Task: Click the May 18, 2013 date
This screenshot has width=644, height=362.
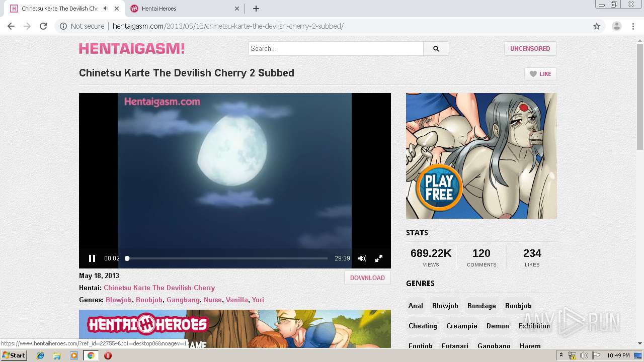Action: (99, 276)
